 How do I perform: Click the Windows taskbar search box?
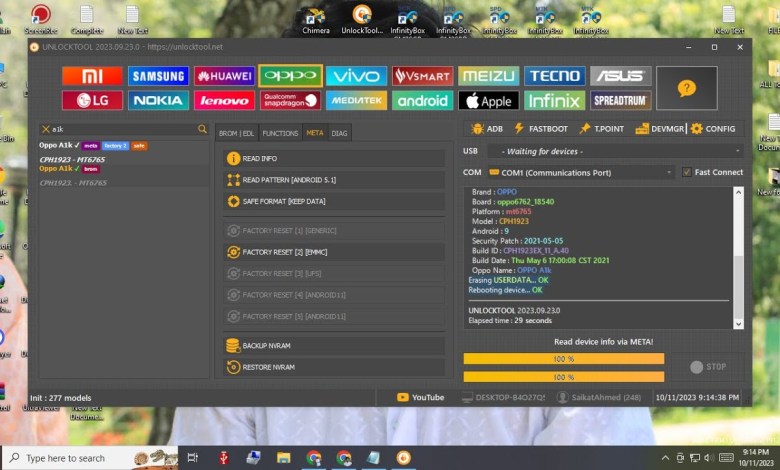[90, 458]
